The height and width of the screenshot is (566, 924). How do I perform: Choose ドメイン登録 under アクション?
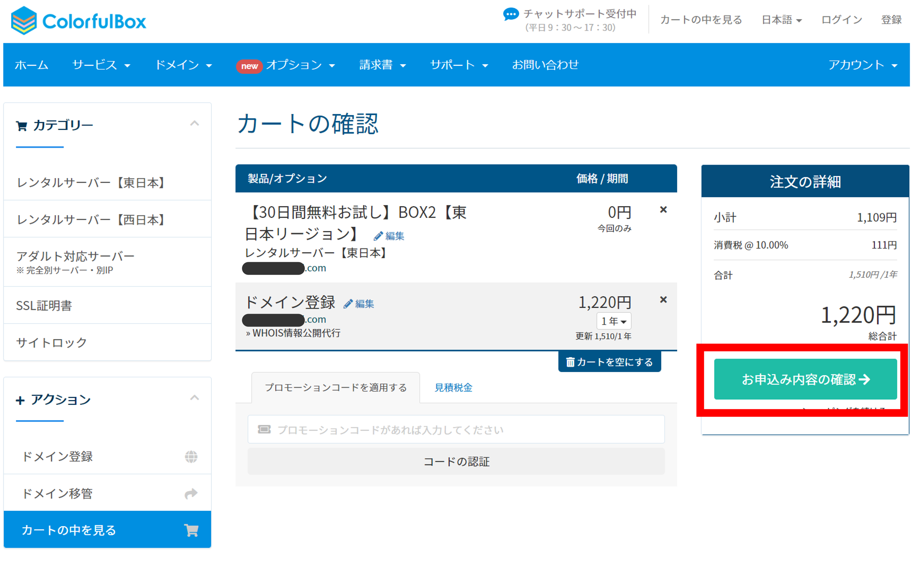(107, 457)
